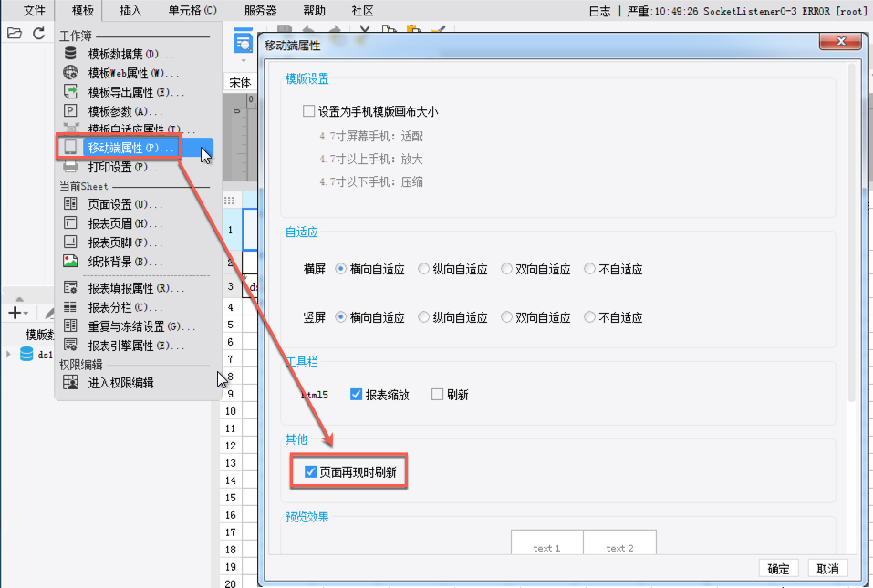Open the 社区 menu
The width and height of the screenshot is (873, 588).
(363, 11)
